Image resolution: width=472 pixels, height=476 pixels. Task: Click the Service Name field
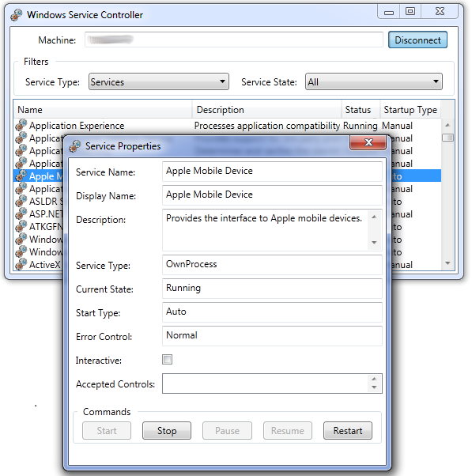[x=272, y=172]
